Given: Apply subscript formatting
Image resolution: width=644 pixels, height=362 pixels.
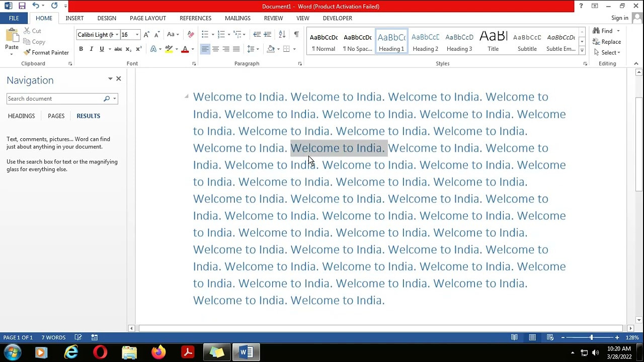Looking at the screenshot, I should (128, 49).
